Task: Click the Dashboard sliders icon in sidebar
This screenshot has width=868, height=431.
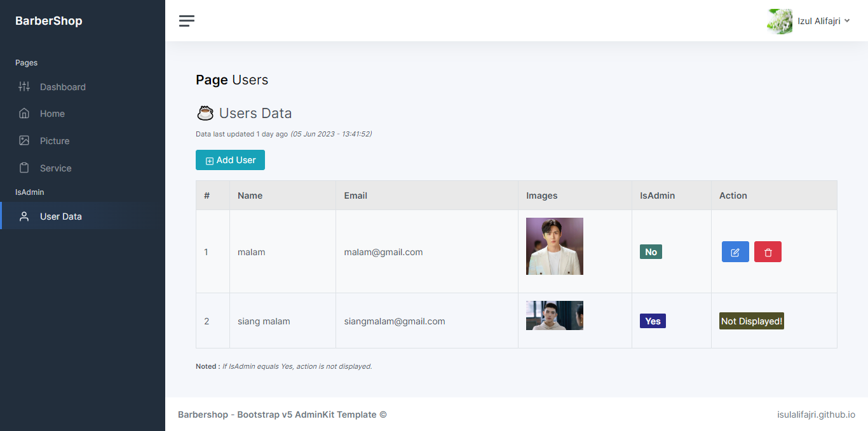Action: click(24, 87)
